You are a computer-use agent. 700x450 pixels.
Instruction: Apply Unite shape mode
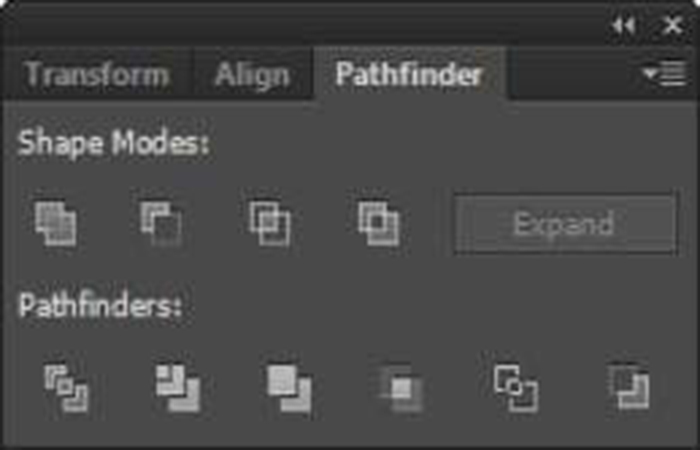tap(56, 223)
